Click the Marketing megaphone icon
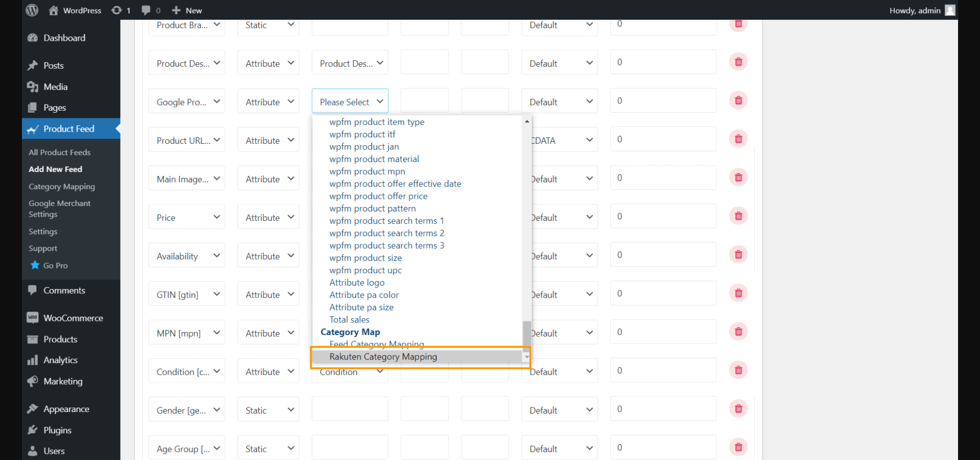The width and height of the screenshot is (980, 460). click(x=33, y=381)
